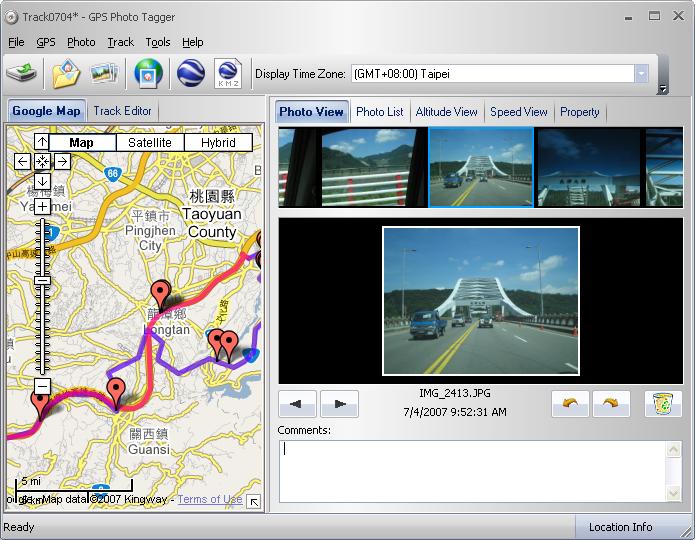Screen dimensions: 695x540
Task: Open the Speed View tab
Action: tap(519, 112)
